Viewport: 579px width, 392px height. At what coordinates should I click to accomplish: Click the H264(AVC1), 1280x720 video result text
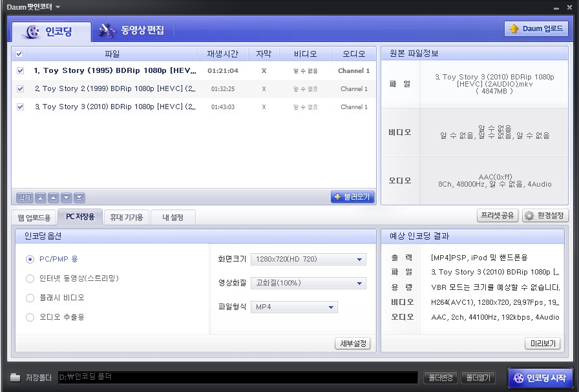click(495, 302)
